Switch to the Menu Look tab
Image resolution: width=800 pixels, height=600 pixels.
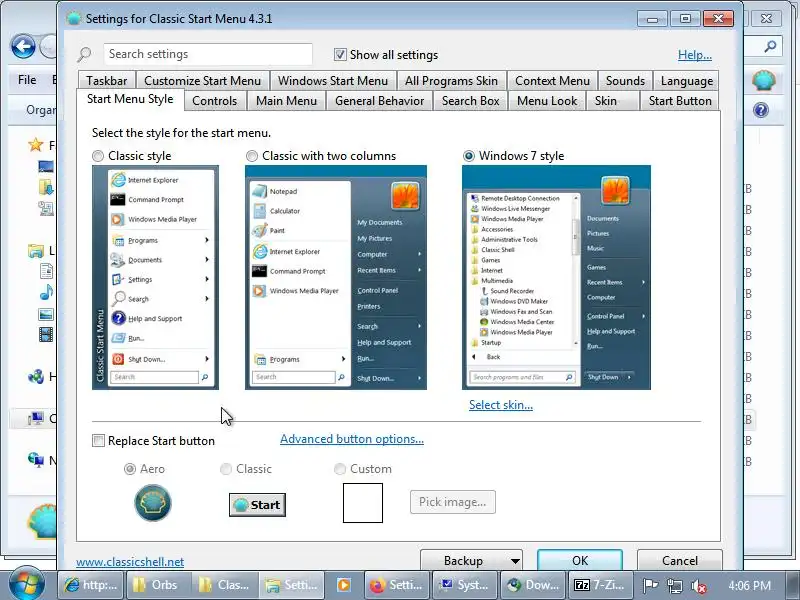(x=547, y=101)
